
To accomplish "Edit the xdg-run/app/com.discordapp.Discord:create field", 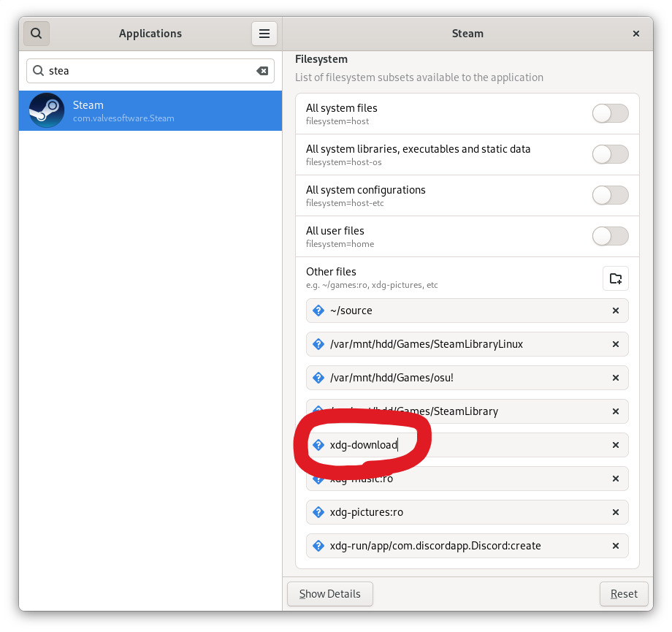I will (467, 546).
